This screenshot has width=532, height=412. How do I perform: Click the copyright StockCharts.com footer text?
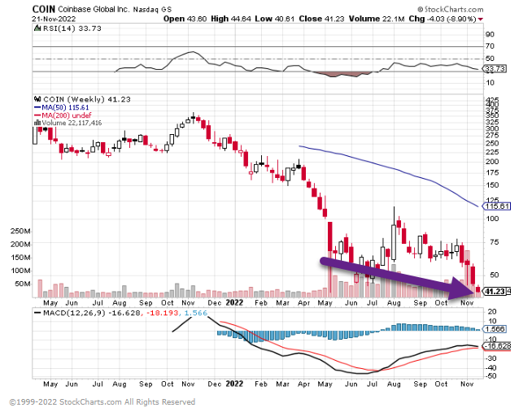click(102, 402)
